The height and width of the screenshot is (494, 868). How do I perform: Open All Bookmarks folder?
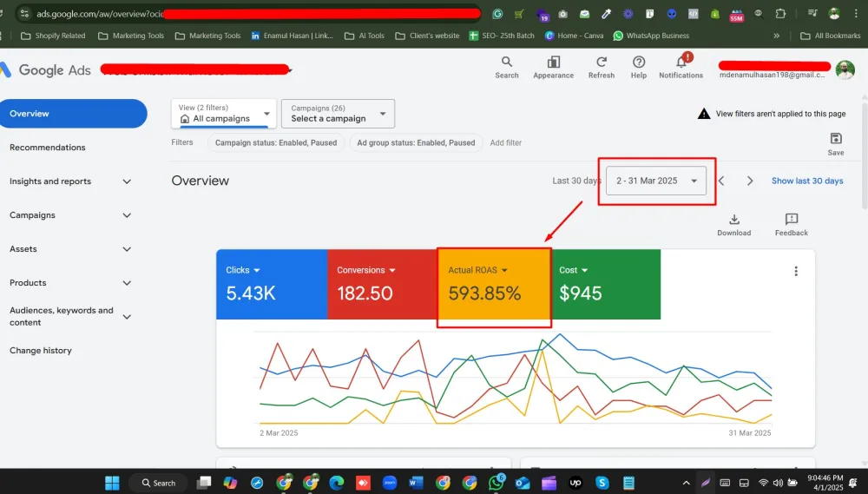(x=831, y=36)
